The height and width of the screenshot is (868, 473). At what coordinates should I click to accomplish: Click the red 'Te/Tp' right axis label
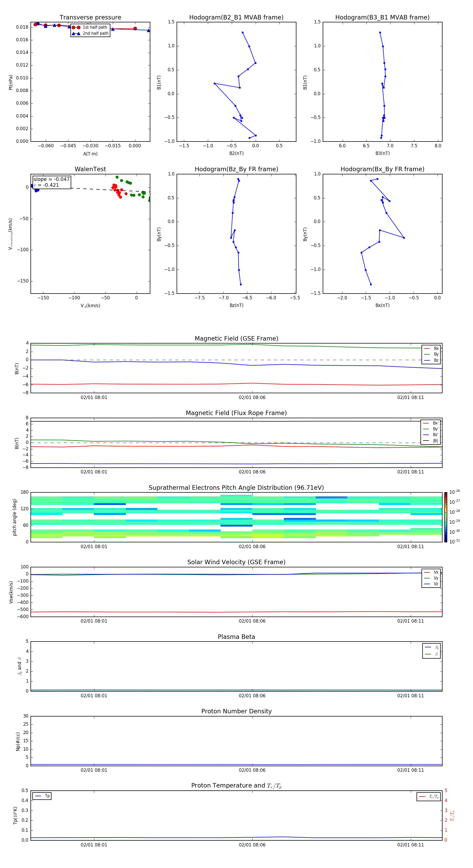[453, 815]
